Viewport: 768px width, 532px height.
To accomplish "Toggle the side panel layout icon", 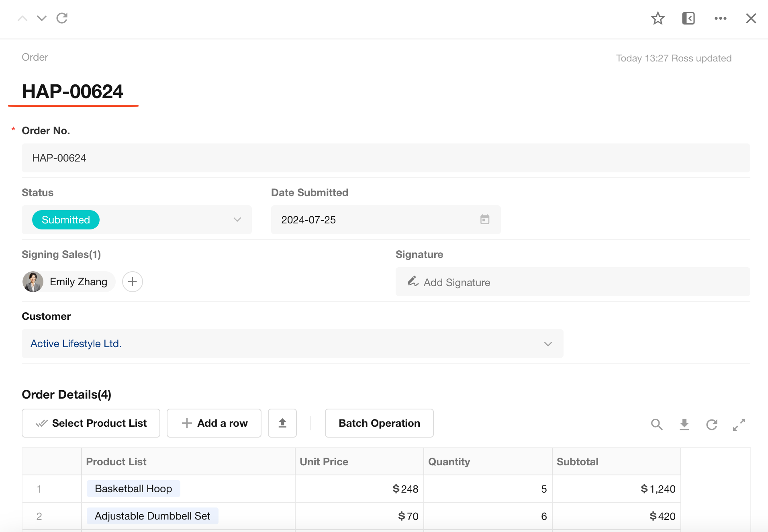I will tap(688, 18).
